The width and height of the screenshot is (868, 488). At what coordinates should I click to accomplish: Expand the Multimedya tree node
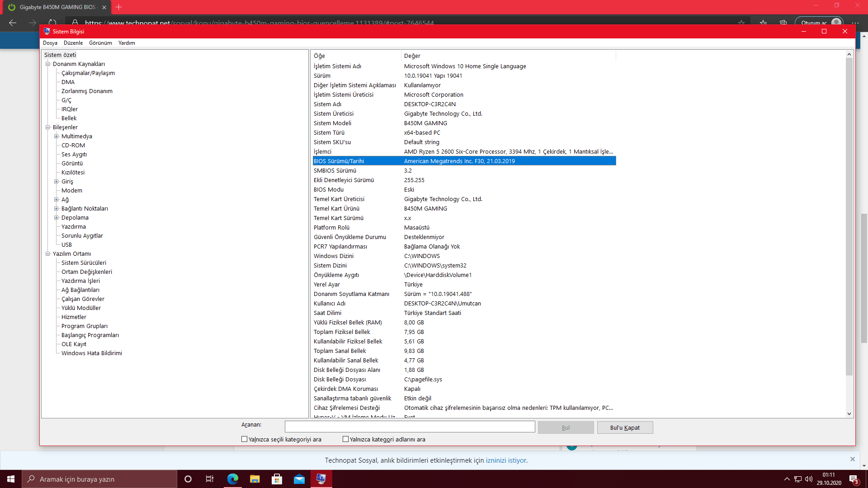coord(57,136)
